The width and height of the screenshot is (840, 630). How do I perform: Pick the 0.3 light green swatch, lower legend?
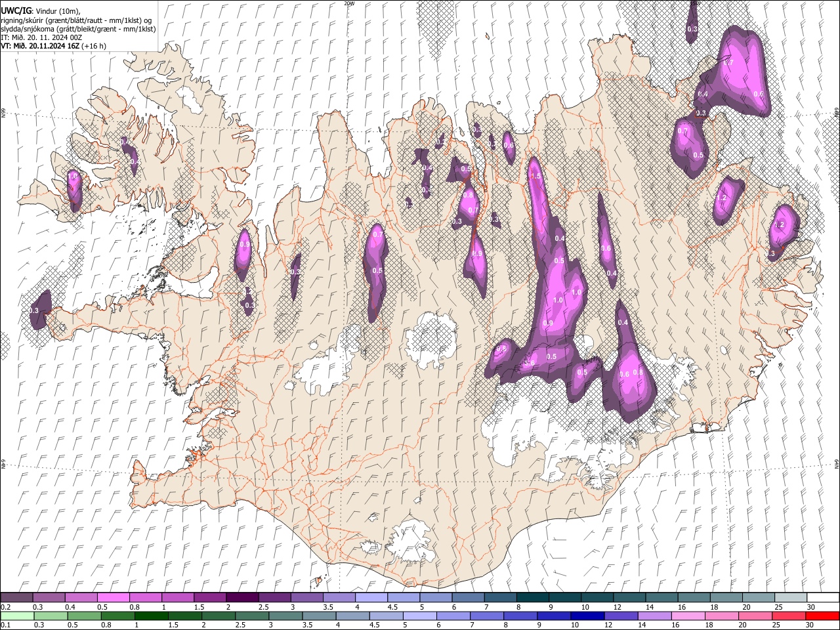51,616
